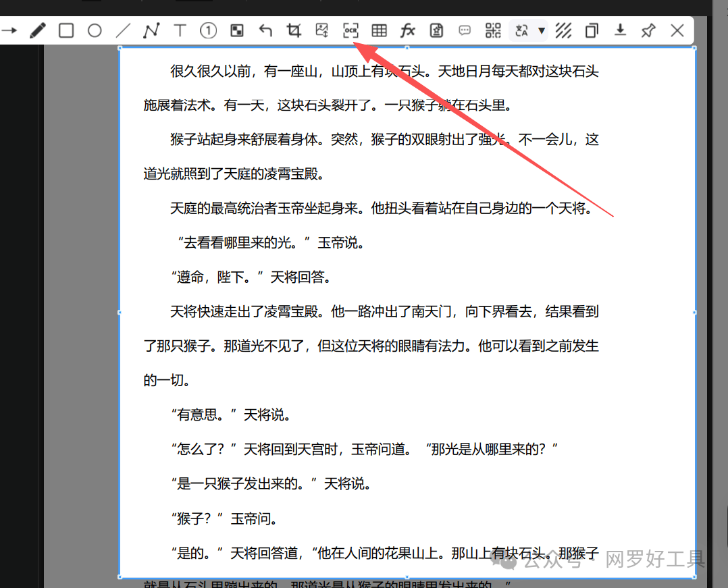Screen dimensions: 728x588
Task: Copy the screenshot to clipboard
Action: click(x=592, y=30)
